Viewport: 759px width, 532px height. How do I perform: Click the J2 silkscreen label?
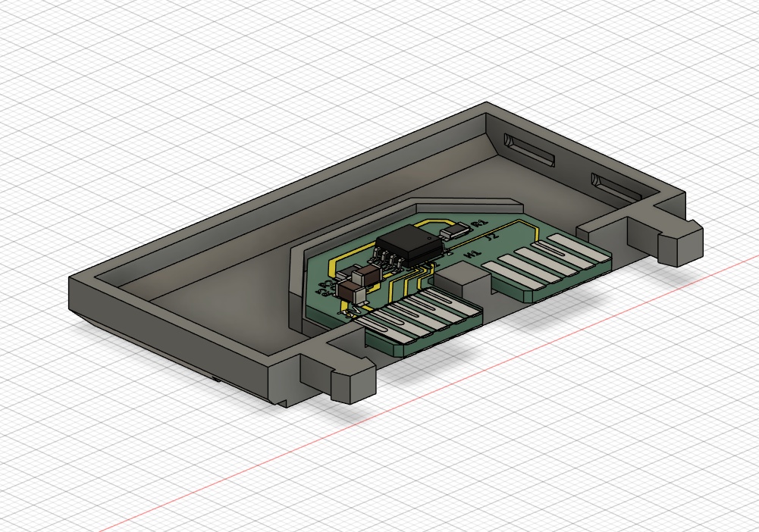click(492, 237)
